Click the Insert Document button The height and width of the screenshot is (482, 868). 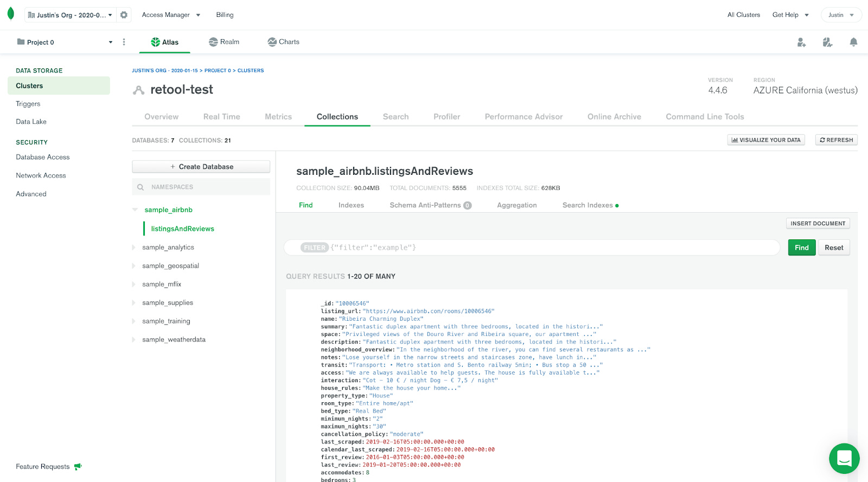tap(818, 224)
